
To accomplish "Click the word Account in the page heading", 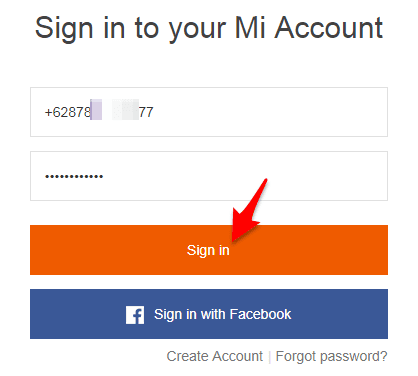I will 329,28.
